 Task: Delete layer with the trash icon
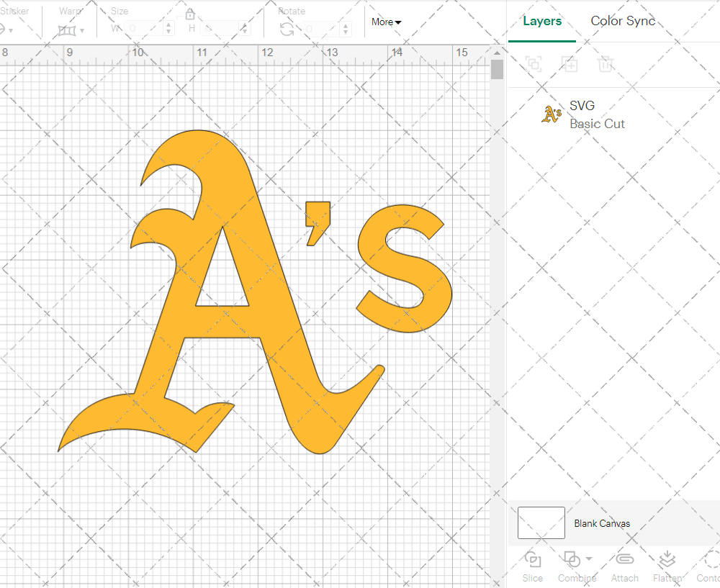(x=606, y=64)
